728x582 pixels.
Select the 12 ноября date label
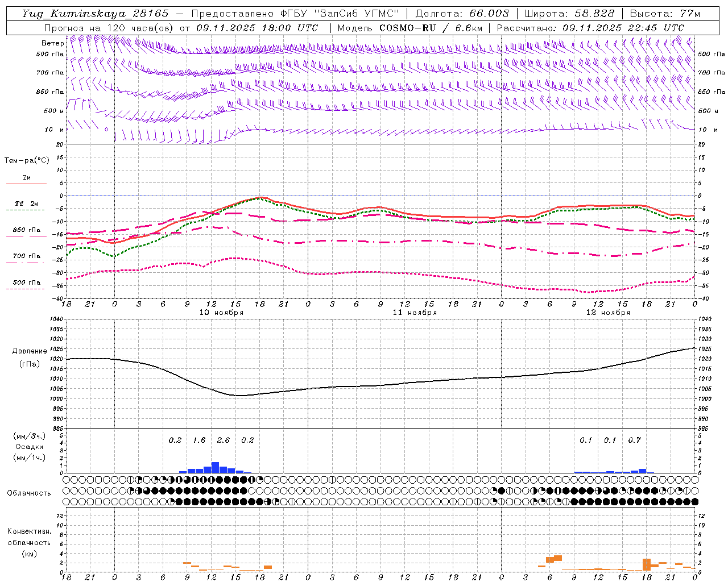(x=608, y=313)
